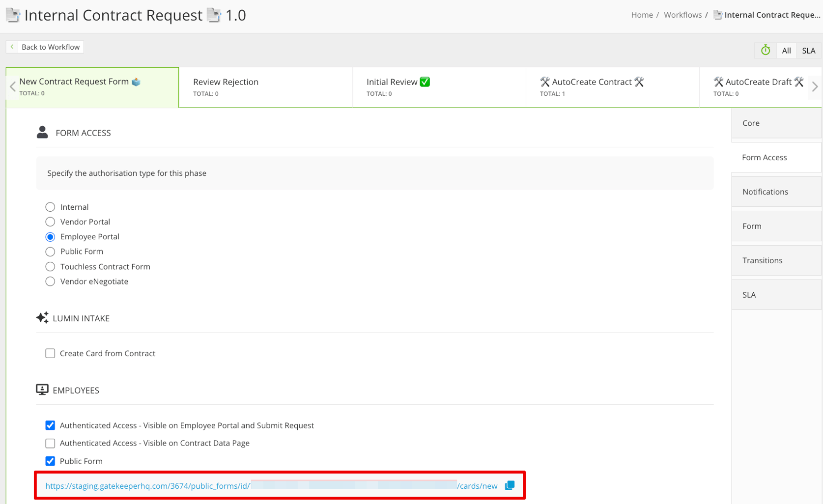Viewport: 823px width, 504px height.
Task: Copy the public form URL icon
Action: (510, 485)
